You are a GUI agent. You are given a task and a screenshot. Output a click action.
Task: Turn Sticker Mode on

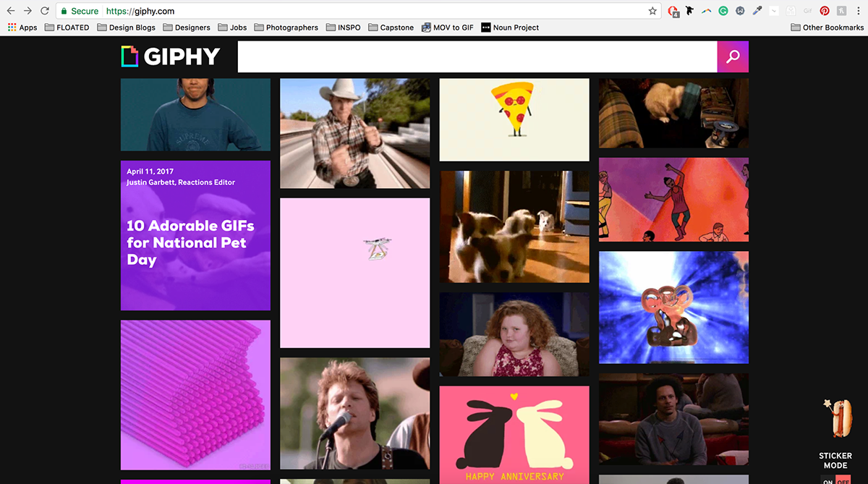click(828, 481)
